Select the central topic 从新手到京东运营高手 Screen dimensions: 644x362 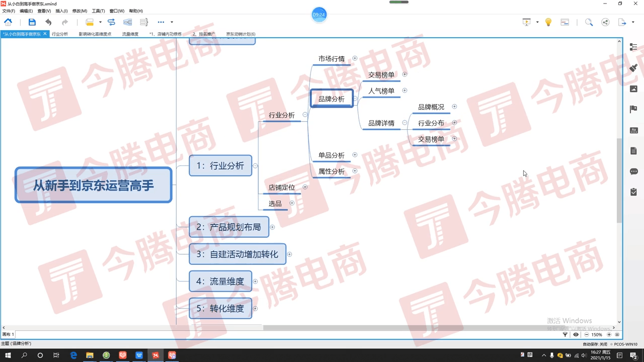[94, 186]
